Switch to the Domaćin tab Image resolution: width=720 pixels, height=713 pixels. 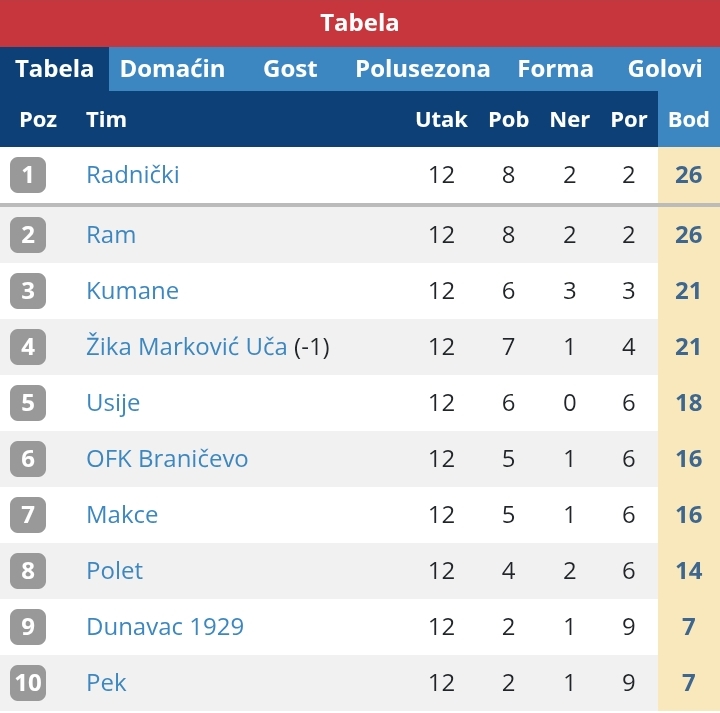173,69
